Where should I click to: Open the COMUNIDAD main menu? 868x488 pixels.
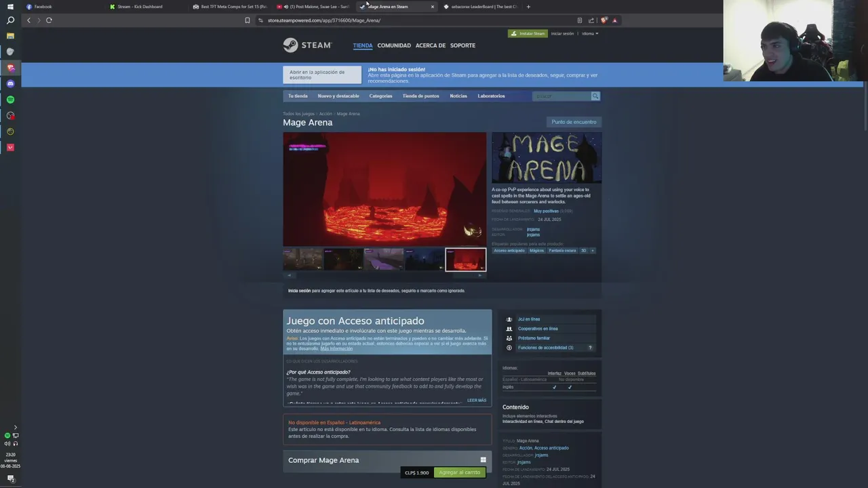394,45
